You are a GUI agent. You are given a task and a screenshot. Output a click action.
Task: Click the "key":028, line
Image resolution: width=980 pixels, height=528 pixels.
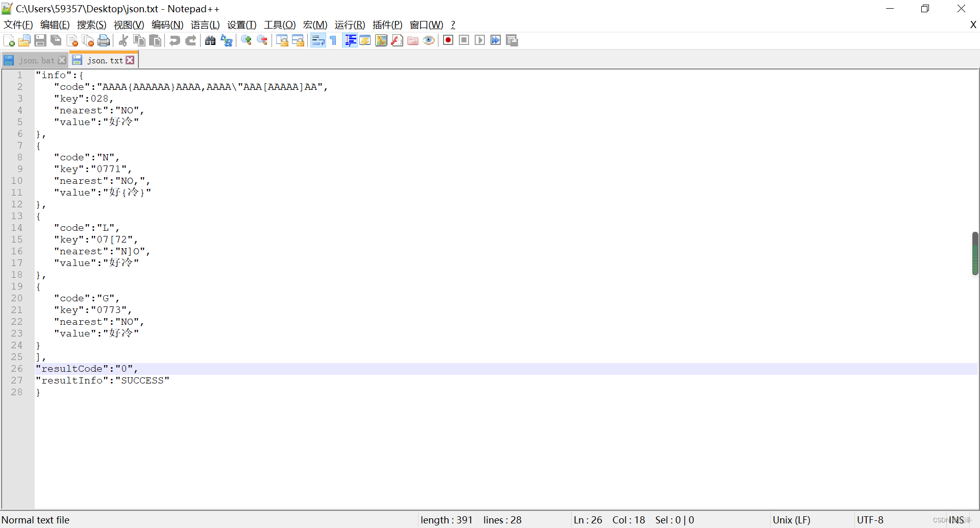click(x=84, y=99)
